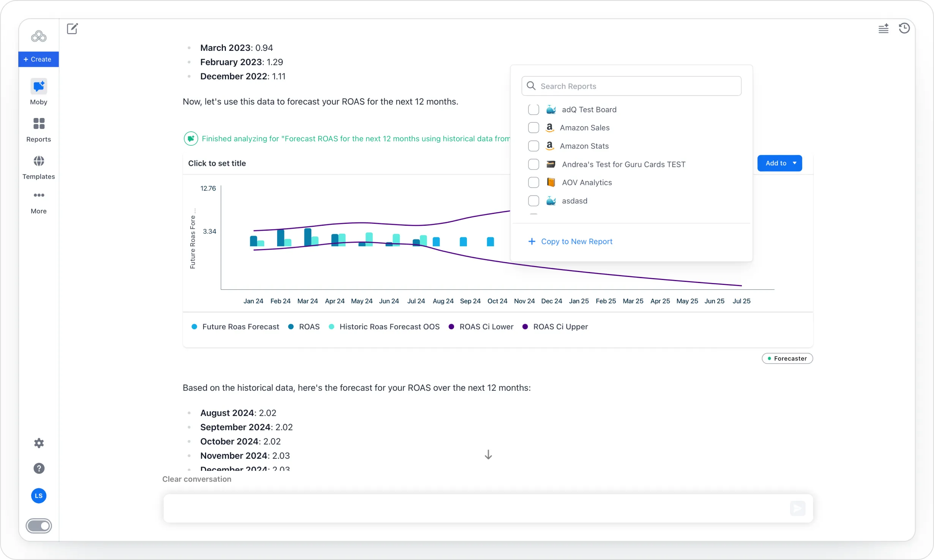Click the LS user avatar

click(39, 496)
